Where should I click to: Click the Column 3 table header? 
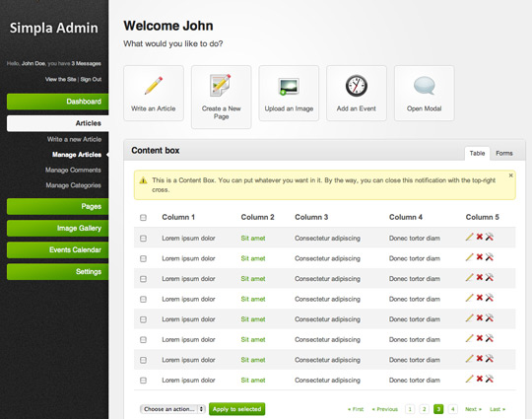tap(311, 217)
